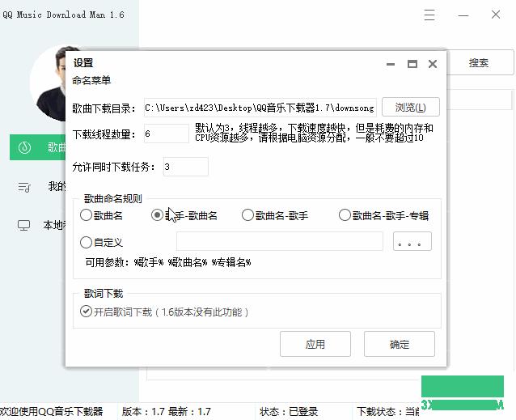Screen dimensions: 516x420
Task: Open the local monitor icon in sidebar
Action: 23,226
